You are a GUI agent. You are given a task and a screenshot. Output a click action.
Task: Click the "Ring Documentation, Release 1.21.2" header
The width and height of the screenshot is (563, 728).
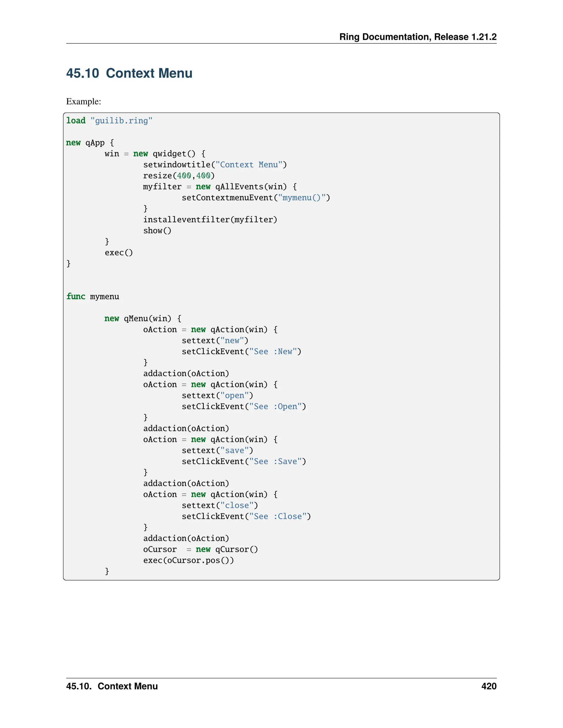(x=418, y=37)
